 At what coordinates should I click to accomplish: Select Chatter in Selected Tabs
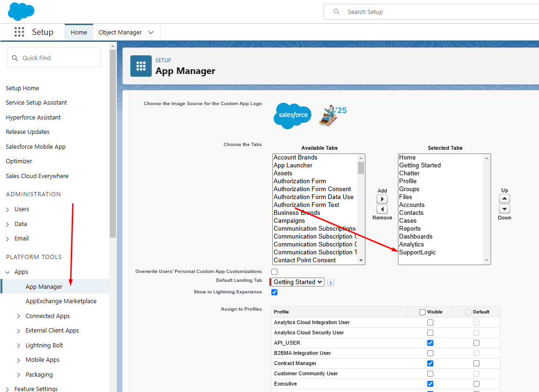coord(409,173)
